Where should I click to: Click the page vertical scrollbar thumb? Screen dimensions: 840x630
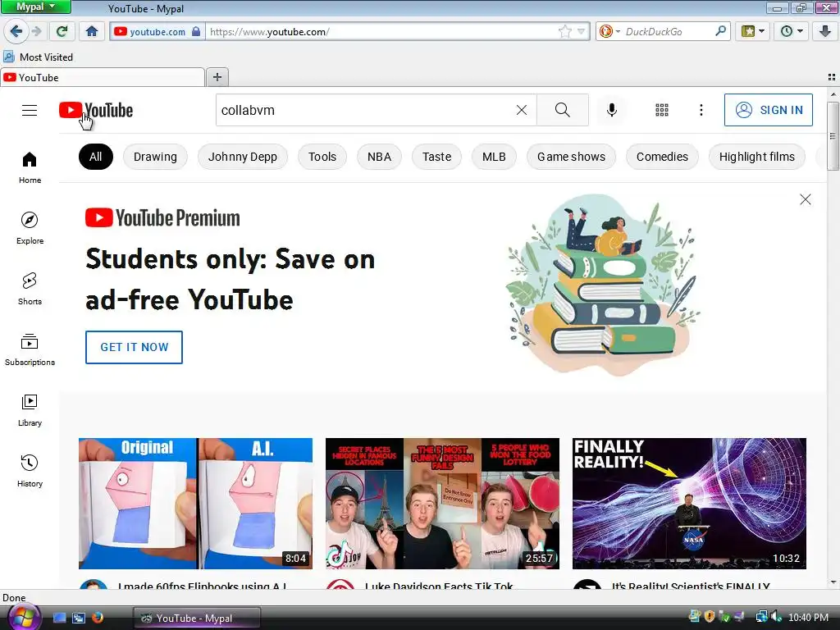pyautogui.click(x=833, y=135)
